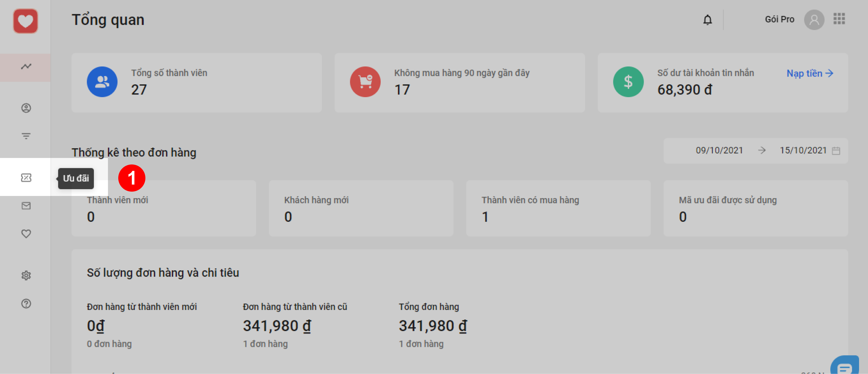Open the apps grid menu icon
This screenshot has height=374, width=868.
(839, 19)
